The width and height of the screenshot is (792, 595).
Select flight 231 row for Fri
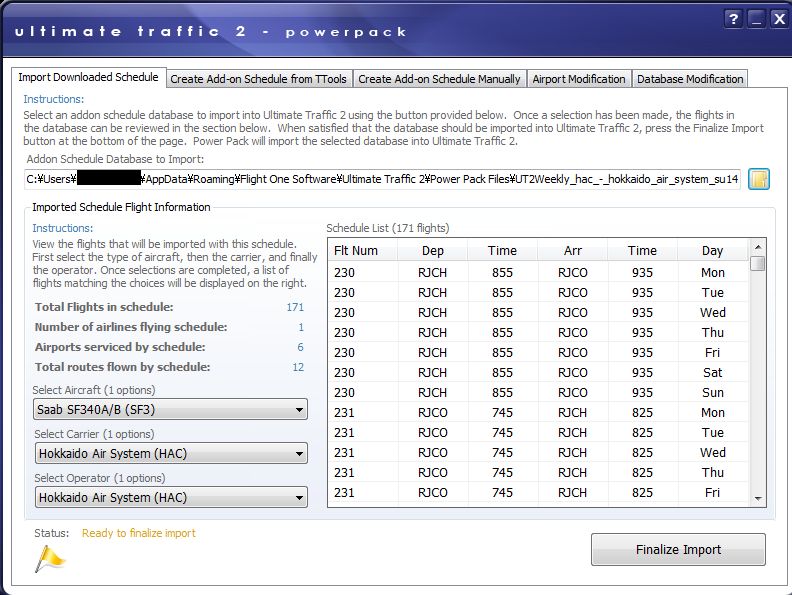point(538,492)
